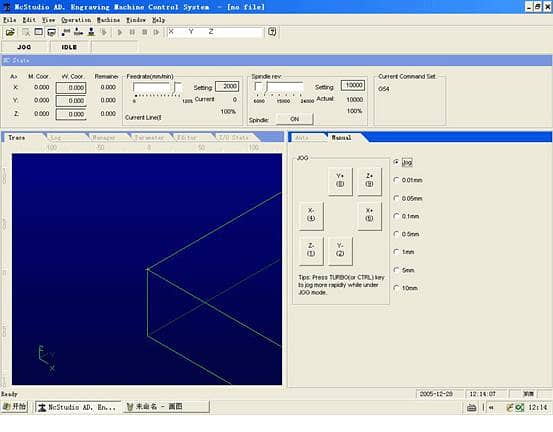The image size is (553, 432).
Task: Open the Machine menu
Action: (x=109, y=20)
